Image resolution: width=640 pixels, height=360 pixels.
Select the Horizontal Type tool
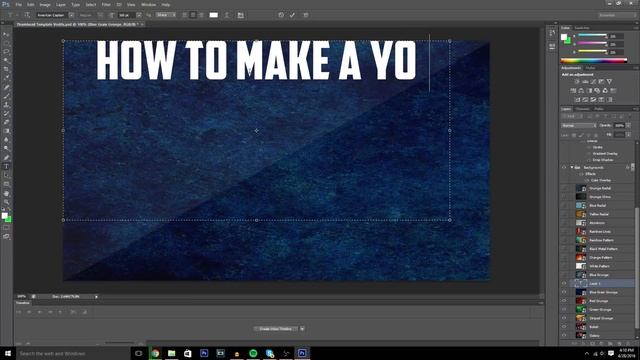[x=6, y=167]
